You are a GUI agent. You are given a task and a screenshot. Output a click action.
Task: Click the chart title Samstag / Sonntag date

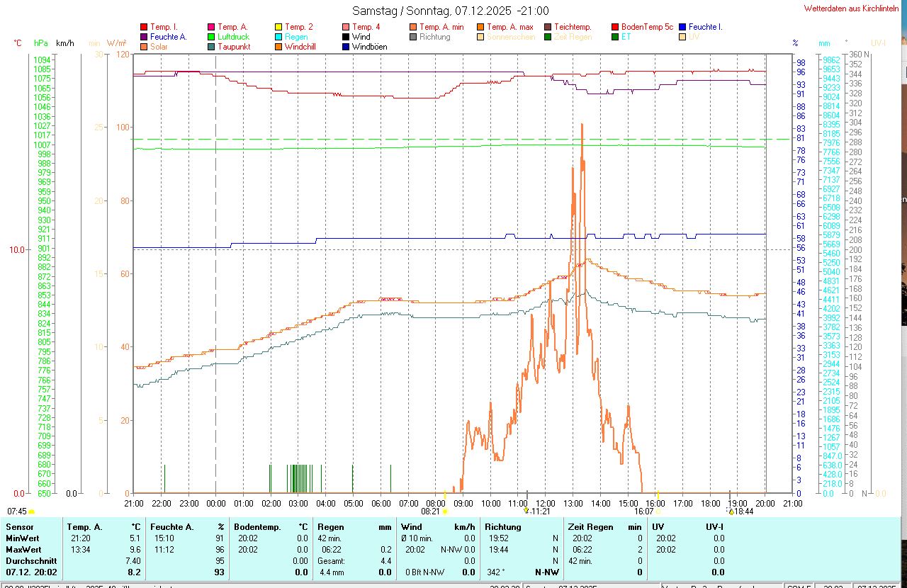[x=450, y=11]
